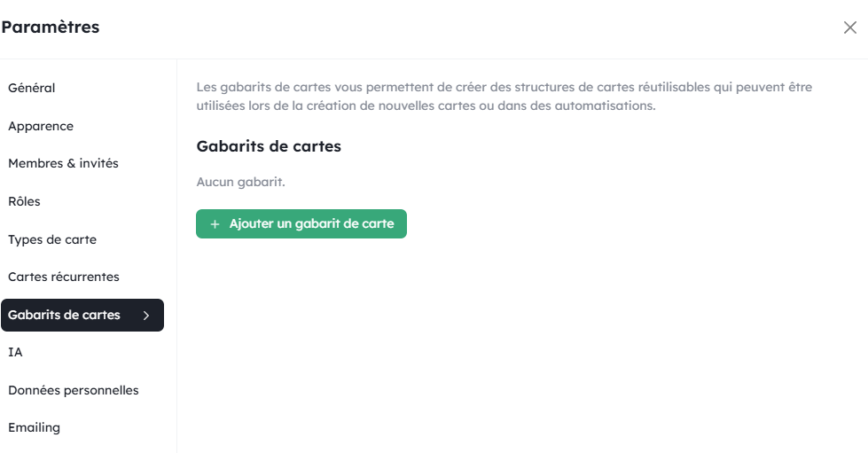The height and width of the screenshot is (453, 868).
Task: Open the Général settings section
Action: (32, 88)
